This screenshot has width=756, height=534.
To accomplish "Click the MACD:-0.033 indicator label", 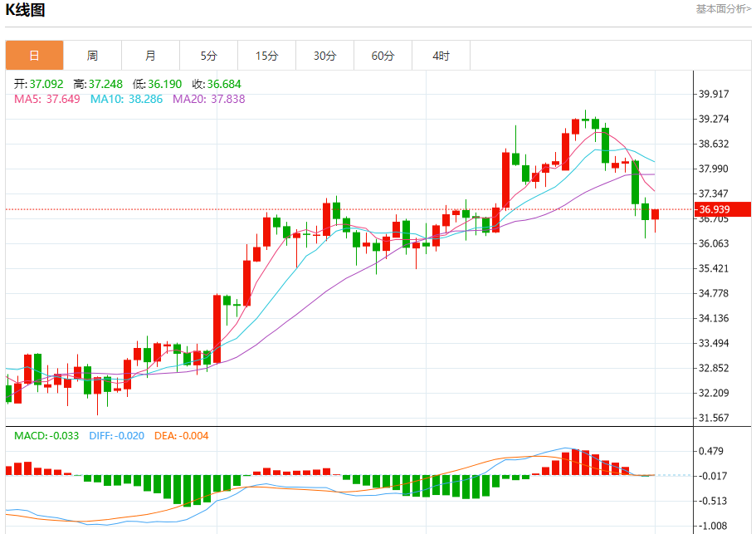I will point(46,436).
